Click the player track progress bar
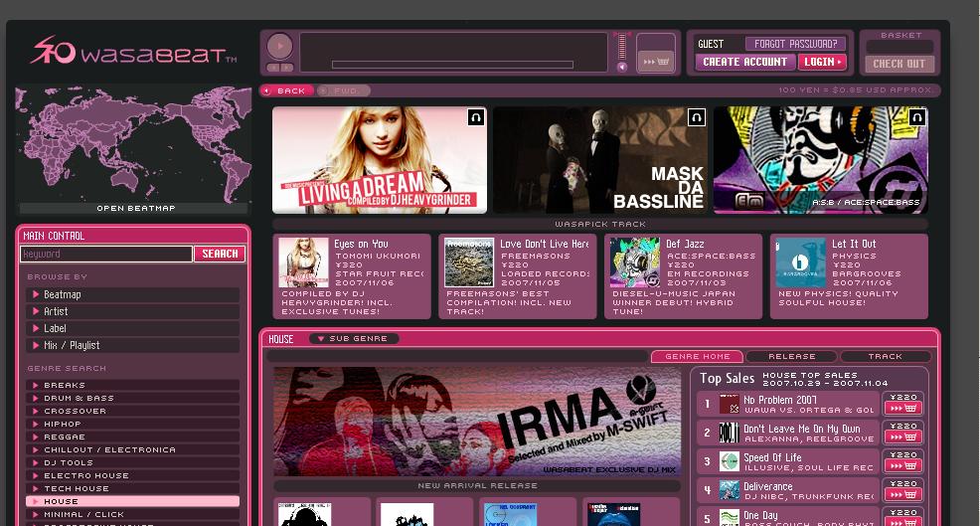Viewport: 980px width, 526px height. (x=452, y=65)
